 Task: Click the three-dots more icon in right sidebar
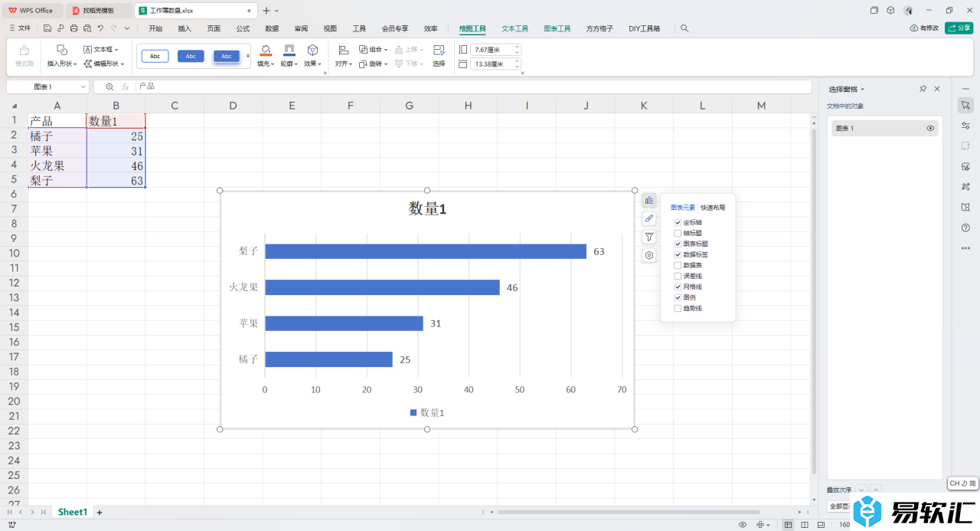coord(965,248)
